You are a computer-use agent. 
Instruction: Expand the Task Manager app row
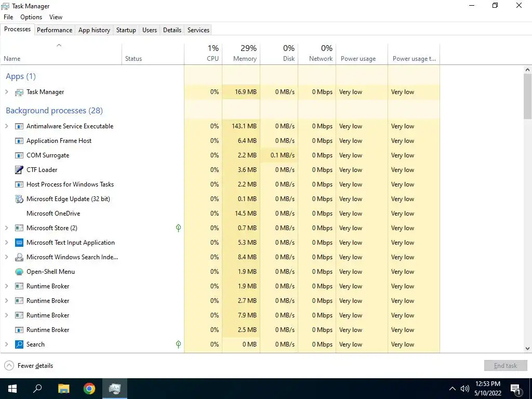[6, 92]
